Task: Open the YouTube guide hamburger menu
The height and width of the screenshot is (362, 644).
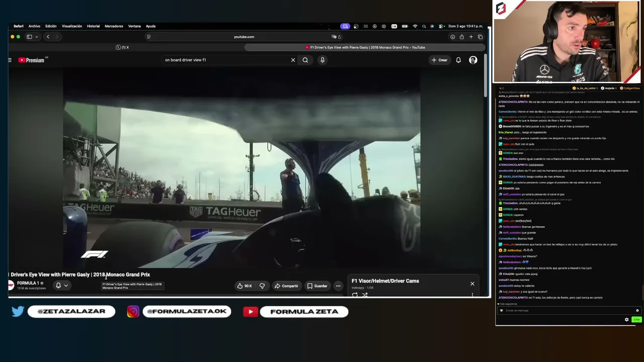Action: [x=10, y=60]
